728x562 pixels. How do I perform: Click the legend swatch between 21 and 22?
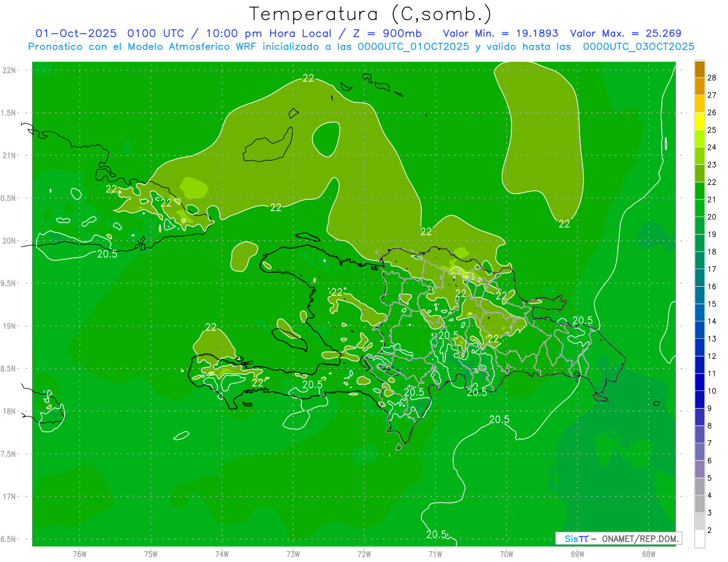coord(699,191)
